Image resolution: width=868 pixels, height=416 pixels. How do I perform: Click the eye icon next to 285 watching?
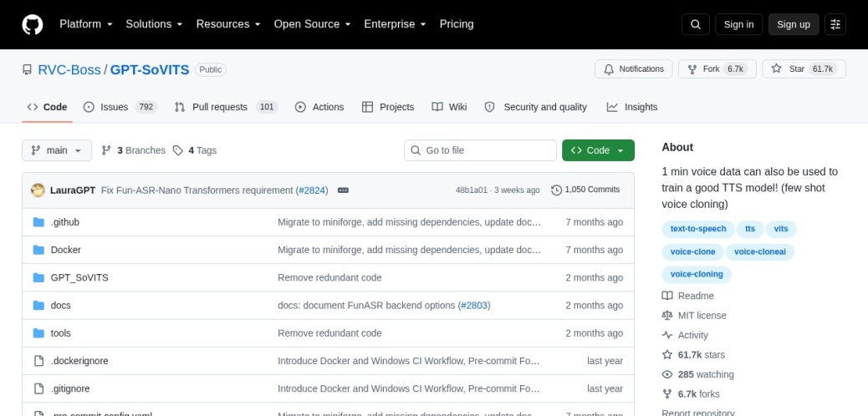[667, 374]
